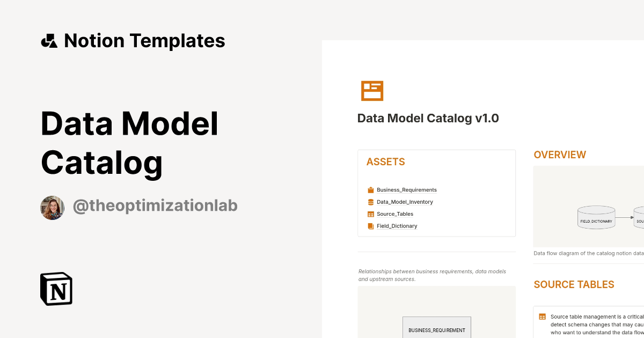Click the SOURCE TABLES section heading
This screenshot has width=644, height=338.
tap(574, 284)
